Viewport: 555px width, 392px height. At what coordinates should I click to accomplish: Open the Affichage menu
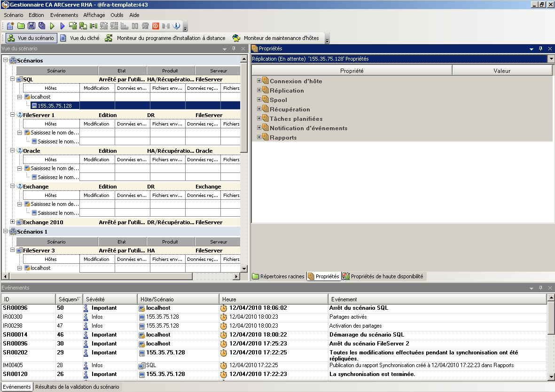94,15
